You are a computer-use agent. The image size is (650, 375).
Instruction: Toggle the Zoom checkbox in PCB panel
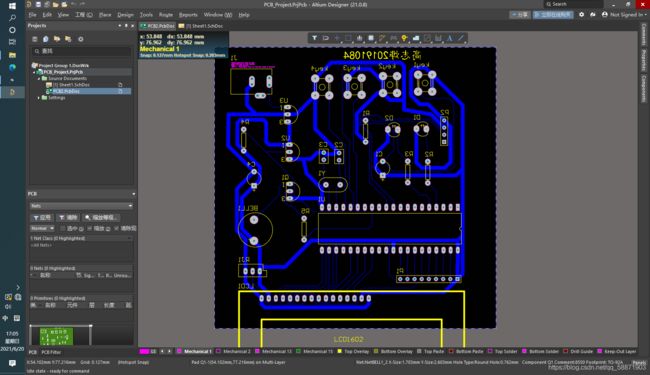[90, 228]
